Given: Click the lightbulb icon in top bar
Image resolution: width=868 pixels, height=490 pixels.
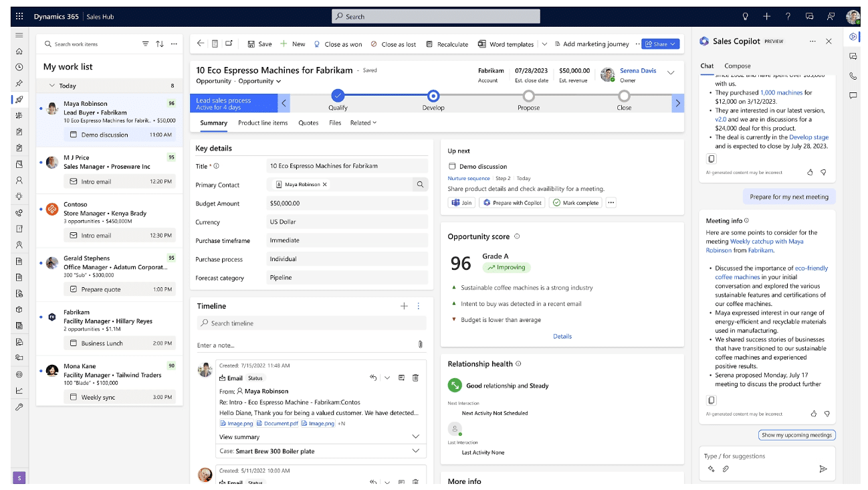Looking at the screenshot, I should tap(746, 16).
